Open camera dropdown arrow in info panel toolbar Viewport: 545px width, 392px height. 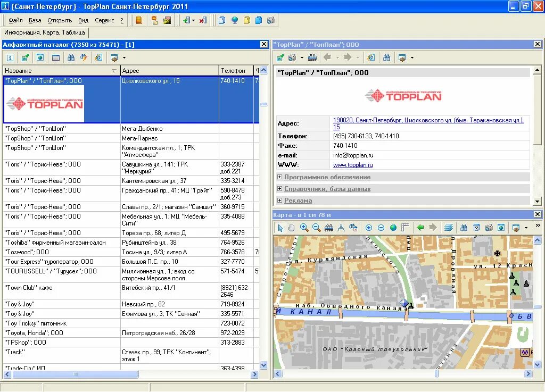point(302,57)
